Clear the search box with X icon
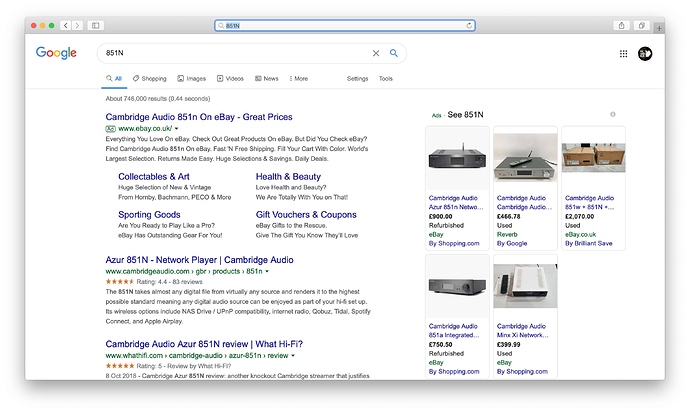 coord(376,53)
